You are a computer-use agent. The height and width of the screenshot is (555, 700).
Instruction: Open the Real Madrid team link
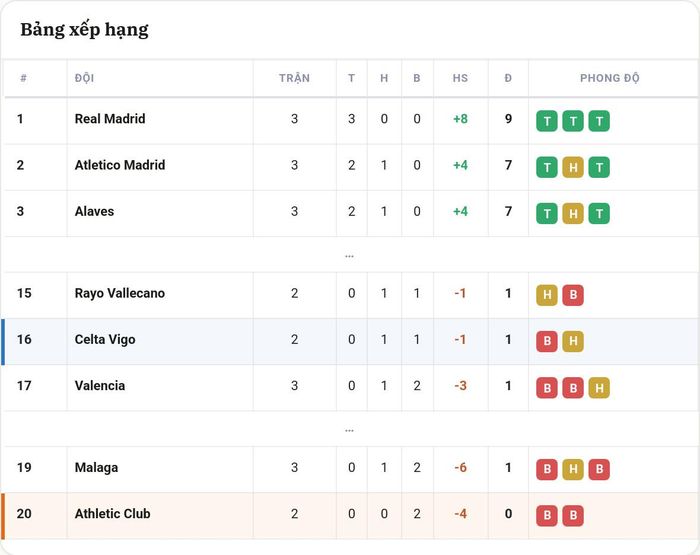110,119
